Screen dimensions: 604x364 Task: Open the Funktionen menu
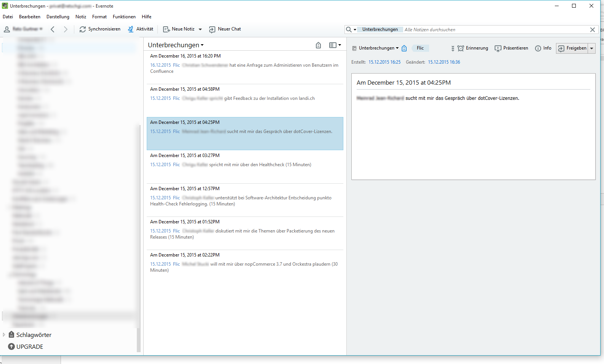point(124,17)
